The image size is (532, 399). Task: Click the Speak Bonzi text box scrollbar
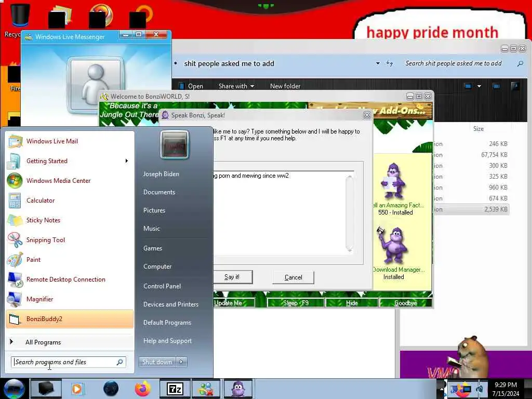pyautogui.click(x=350, y=213)
